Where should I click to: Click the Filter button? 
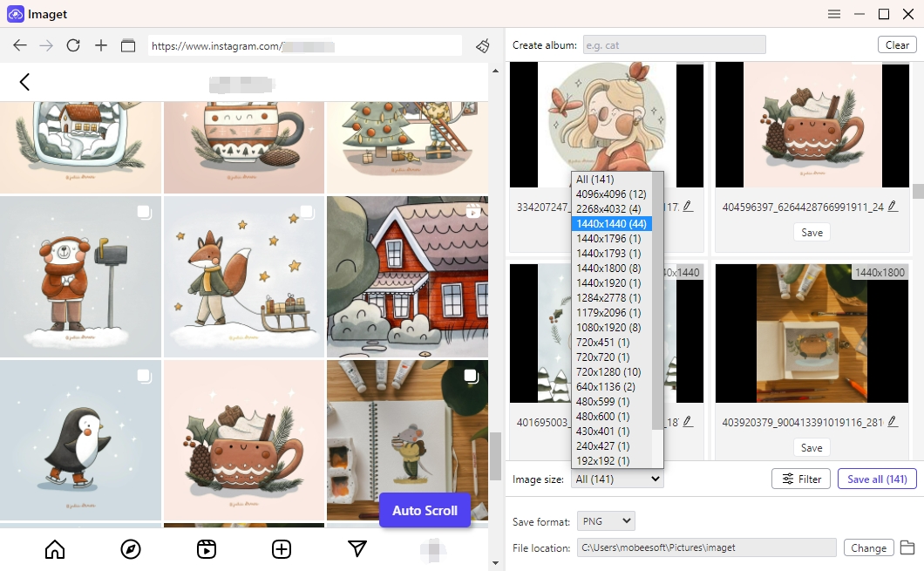tap(800, 479)
